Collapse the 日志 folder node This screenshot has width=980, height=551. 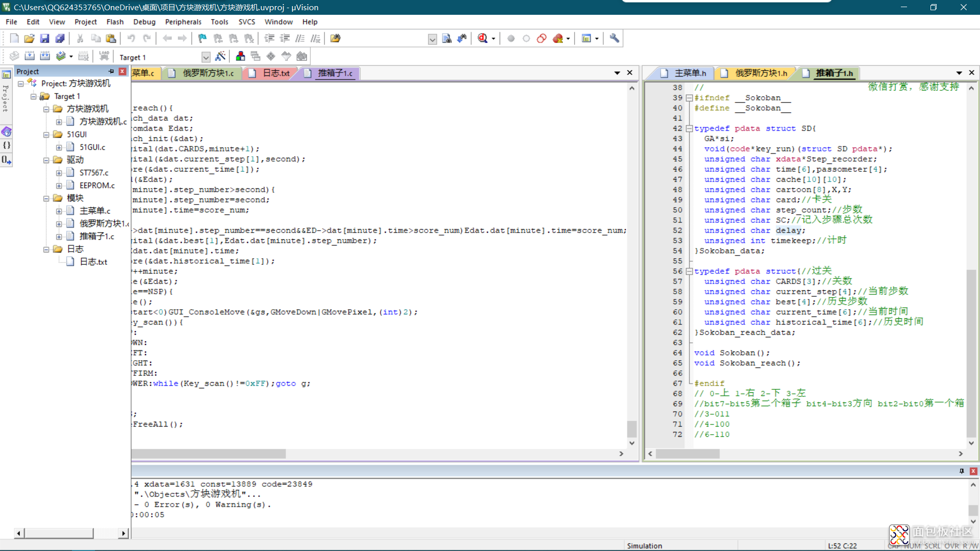(x=46, y=249)
